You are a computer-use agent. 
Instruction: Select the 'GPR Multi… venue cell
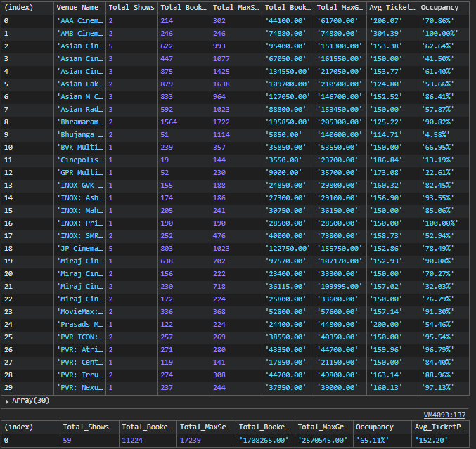(80, 173)
